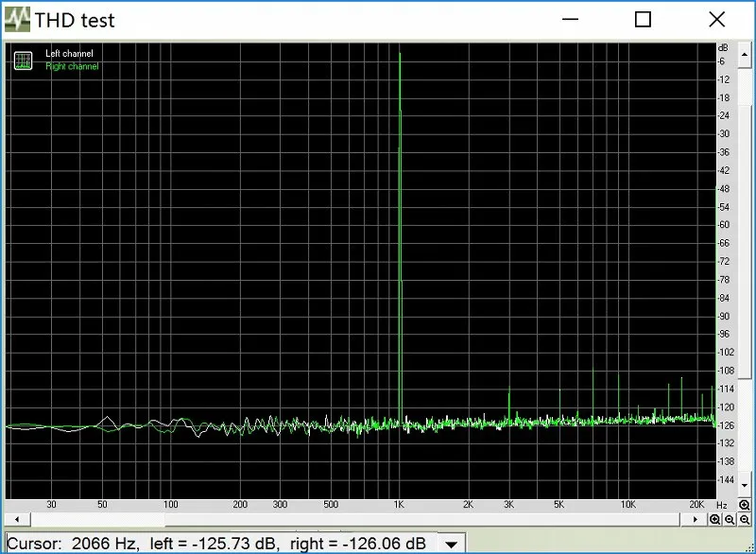The width and height of the screenshot is (756, 554).
Task: Click the horizontal frequency scrollbar thumb
Action: [x=98, y=519]
